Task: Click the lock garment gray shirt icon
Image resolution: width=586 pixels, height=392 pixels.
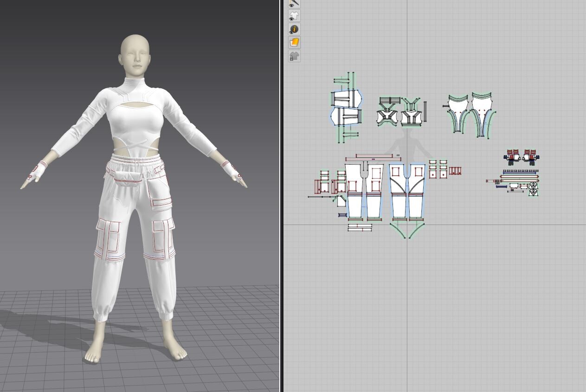Action: pos(294,56)
